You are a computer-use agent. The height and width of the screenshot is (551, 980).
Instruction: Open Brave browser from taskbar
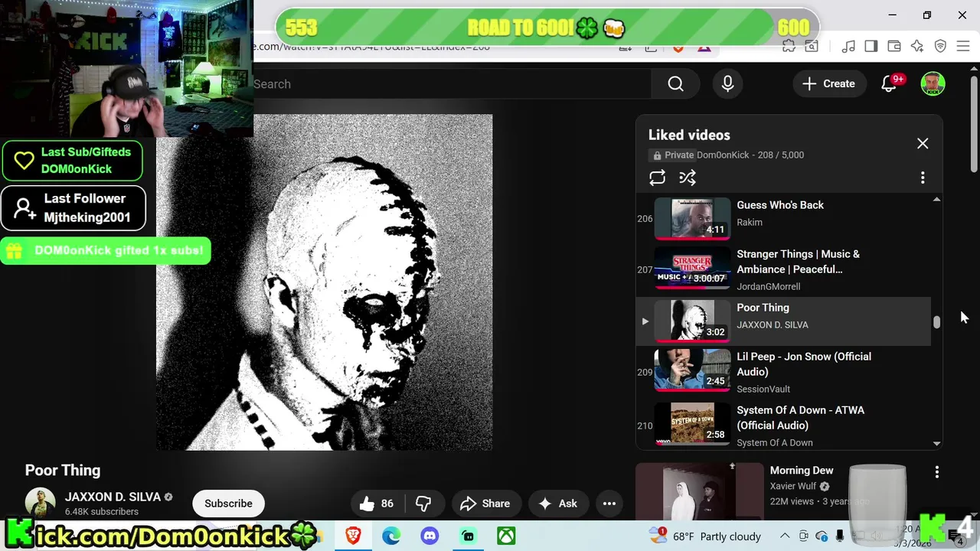(353, 536)
